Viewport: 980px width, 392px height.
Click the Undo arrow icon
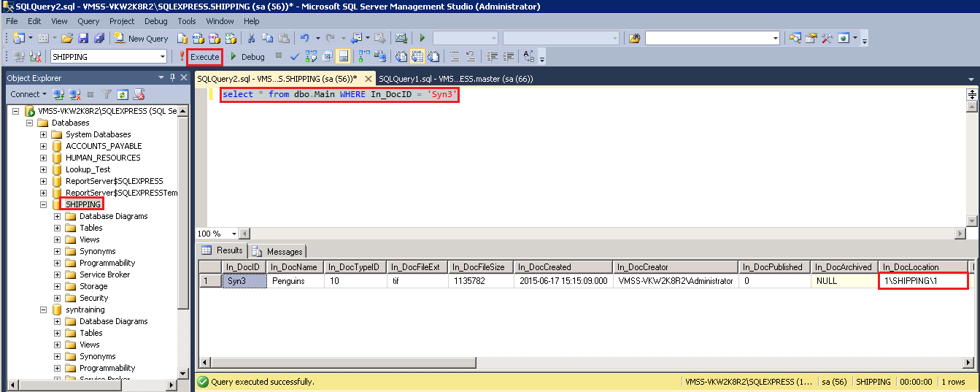pyautogui.click(x=304, y=38)
